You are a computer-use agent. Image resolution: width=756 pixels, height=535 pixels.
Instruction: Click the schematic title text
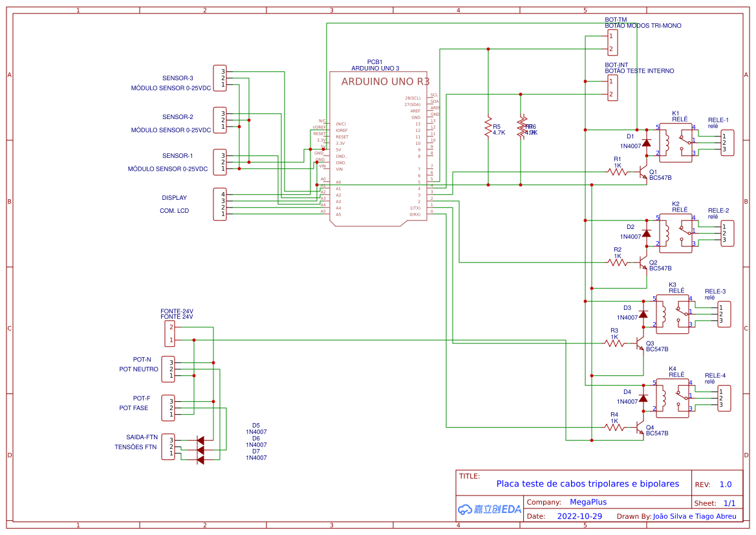pos(589,483)
